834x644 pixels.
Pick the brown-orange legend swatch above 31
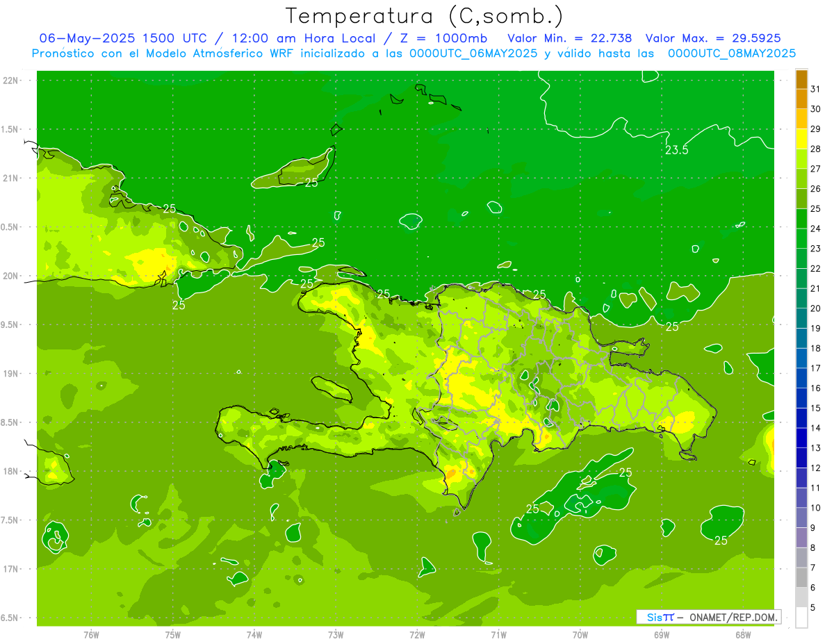tap(801, 79)
